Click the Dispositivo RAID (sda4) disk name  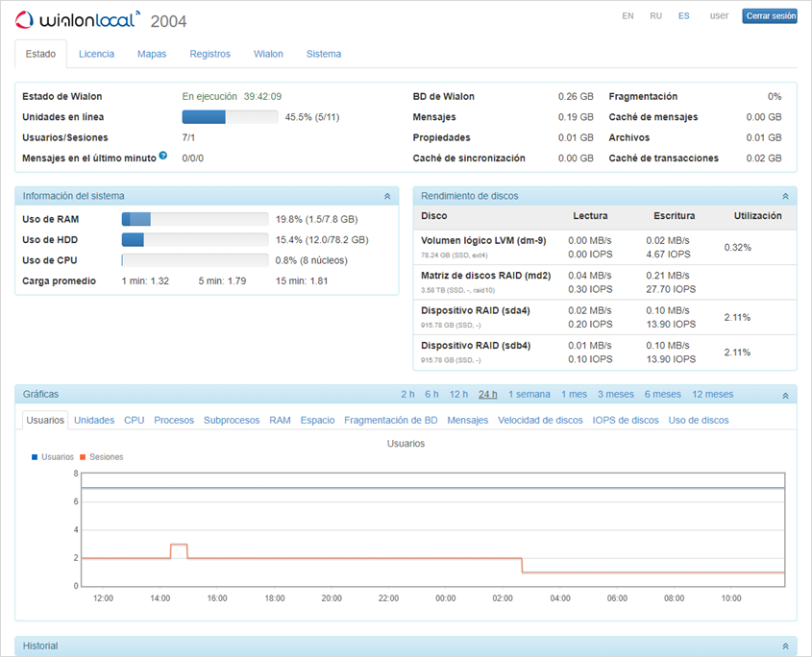[476, 310]
